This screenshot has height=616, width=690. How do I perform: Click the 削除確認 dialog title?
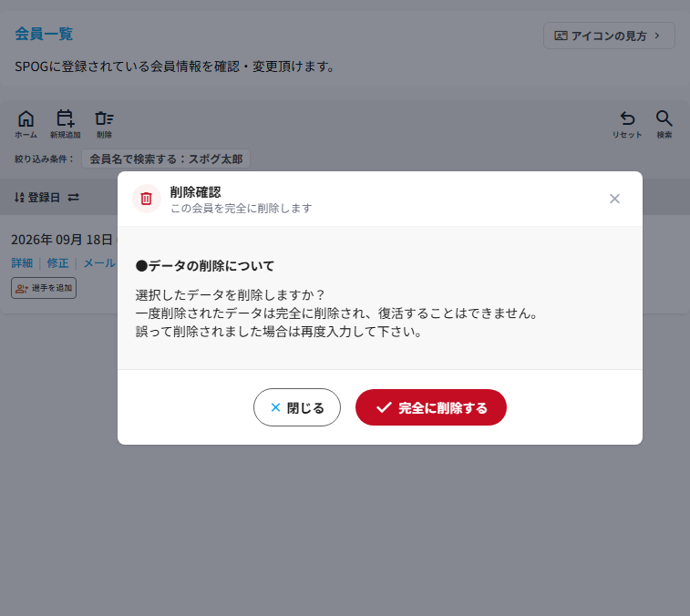pyautogui.click(x=195, y=192)
